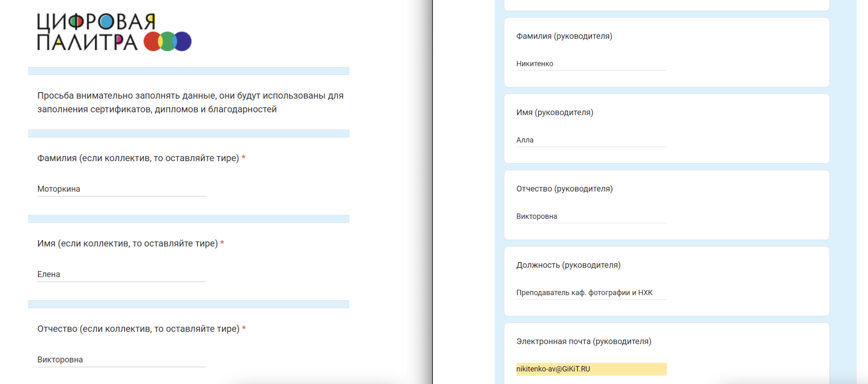Click the left form's Отчество field with Викторовна
Viewport: 868px width, 384px height.
(x=121, y=360)
